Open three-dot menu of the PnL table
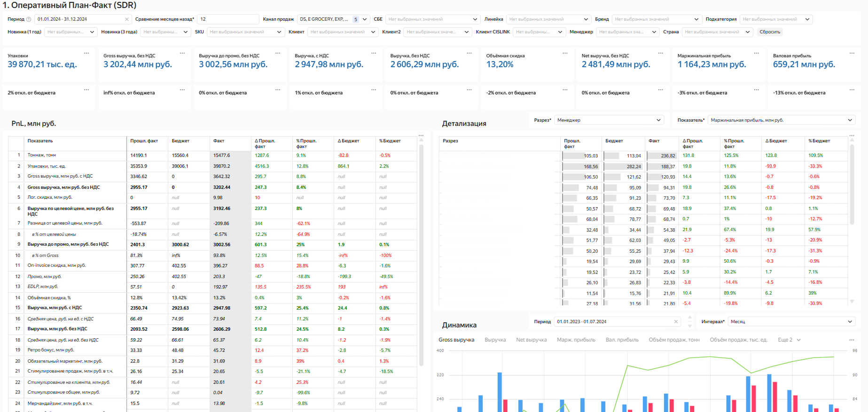 421,135
